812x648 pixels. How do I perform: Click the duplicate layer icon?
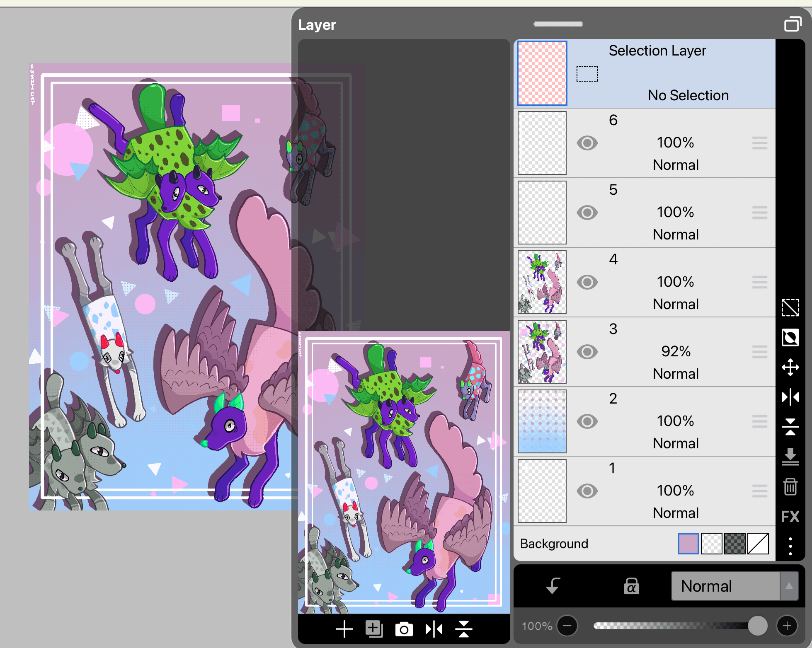[x=374, y=629]
